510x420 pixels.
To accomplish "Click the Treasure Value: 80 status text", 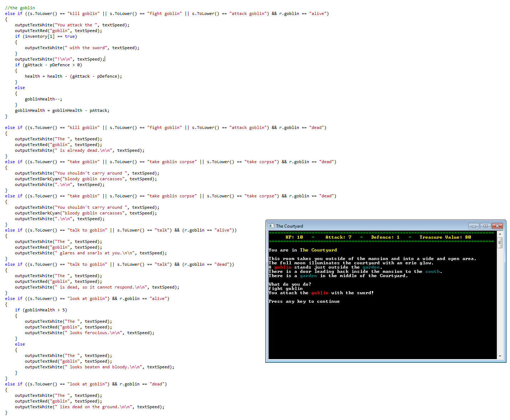I will coord(445,237).
